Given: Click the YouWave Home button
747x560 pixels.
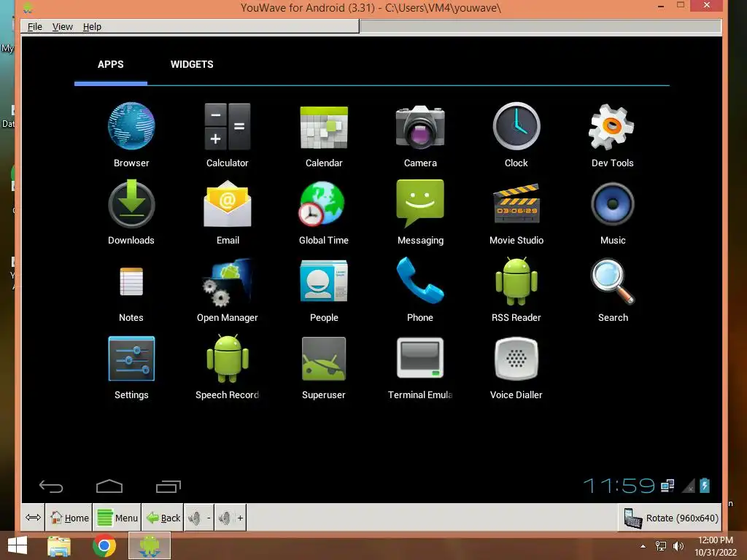Looking at the screenshot, I should [69, 518].
